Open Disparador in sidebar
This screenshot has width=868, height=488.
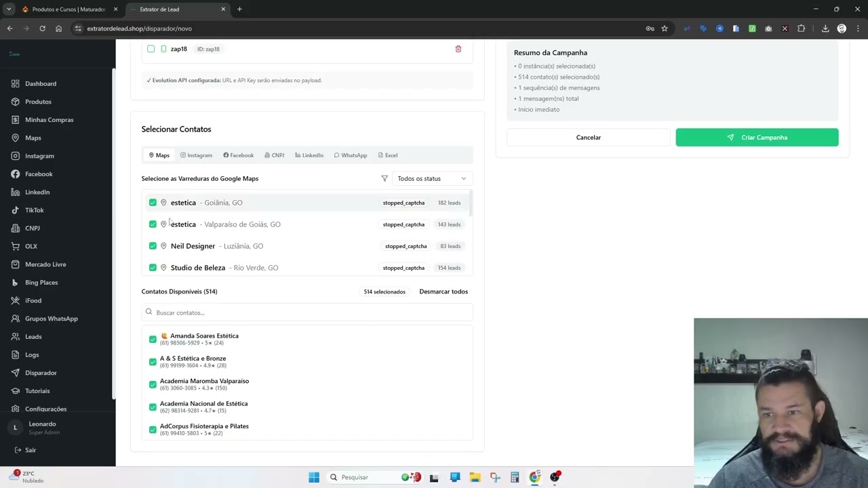(41, 373)
